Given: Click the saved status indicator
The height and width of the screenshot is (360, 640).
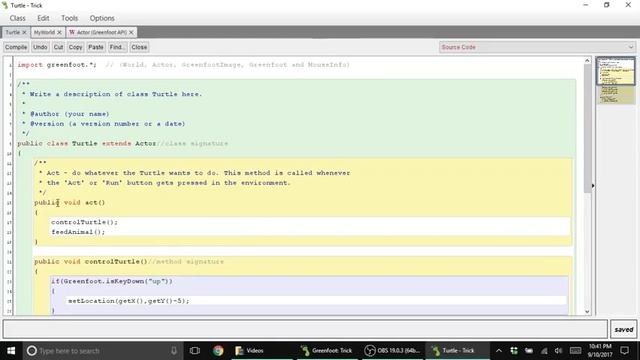Looking at the screenshot, I should pyautogui.click(x=624, y=329).
